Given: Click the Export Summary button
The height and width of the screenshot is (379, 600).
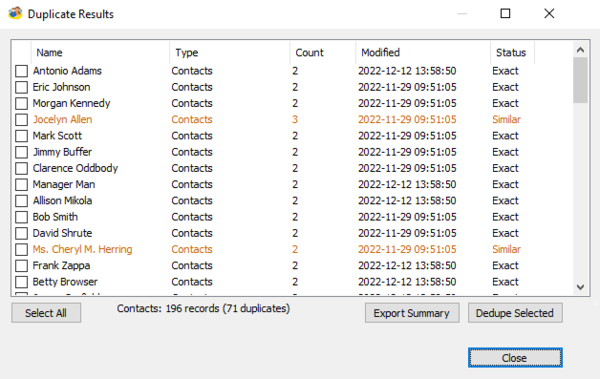Looking at the screenshot, I should 412,313.
